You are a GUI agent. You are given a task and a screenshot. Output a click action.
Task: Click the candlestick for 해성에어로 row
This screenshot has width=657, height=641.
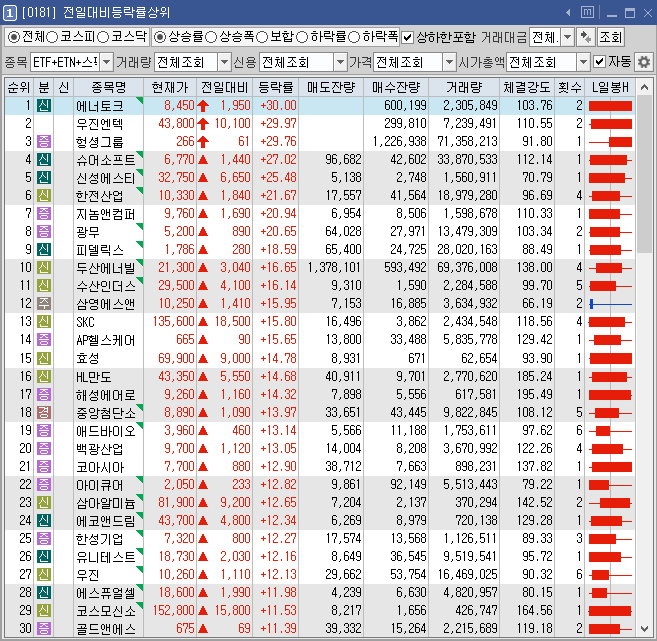[x=610, y=395]
